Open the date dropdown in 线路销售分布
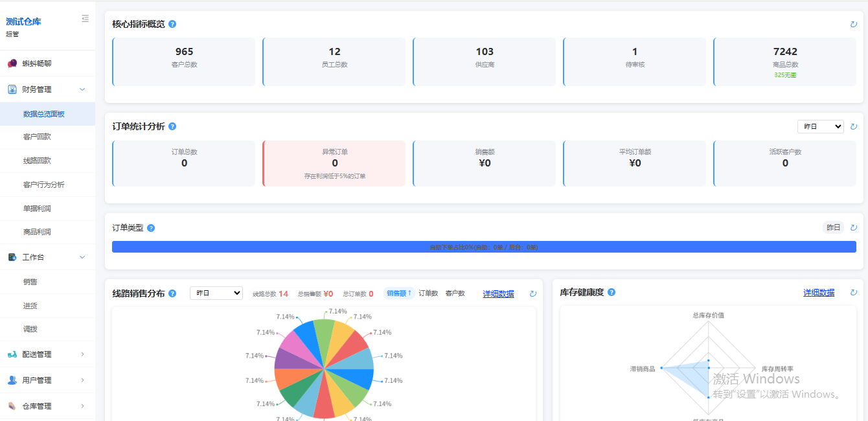The height and width of the screenshot is (421, 868). pos(216,293)
